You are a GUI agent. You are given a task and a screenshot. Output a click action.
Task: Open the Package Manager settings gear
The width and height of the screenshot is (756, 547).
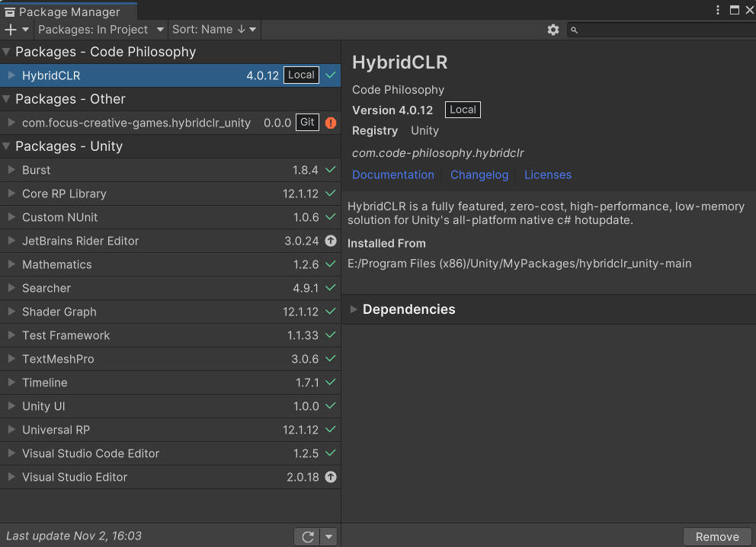click(553, 30)
